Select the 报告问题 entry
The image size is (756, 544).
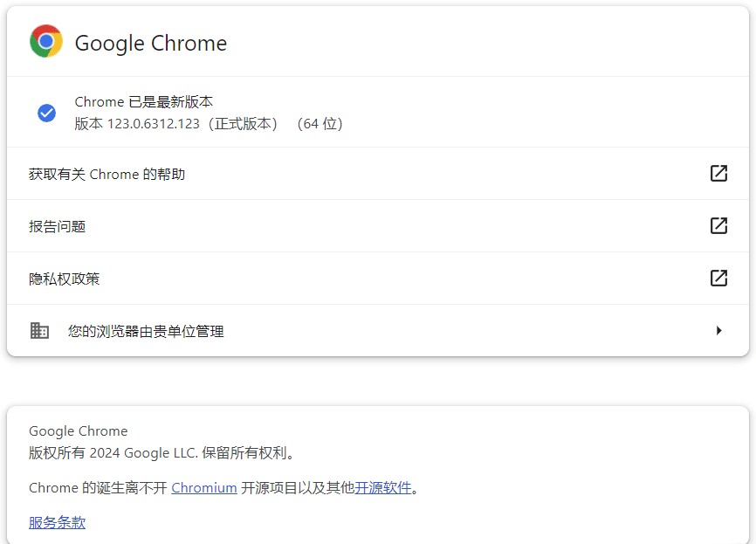pos(378,226)
